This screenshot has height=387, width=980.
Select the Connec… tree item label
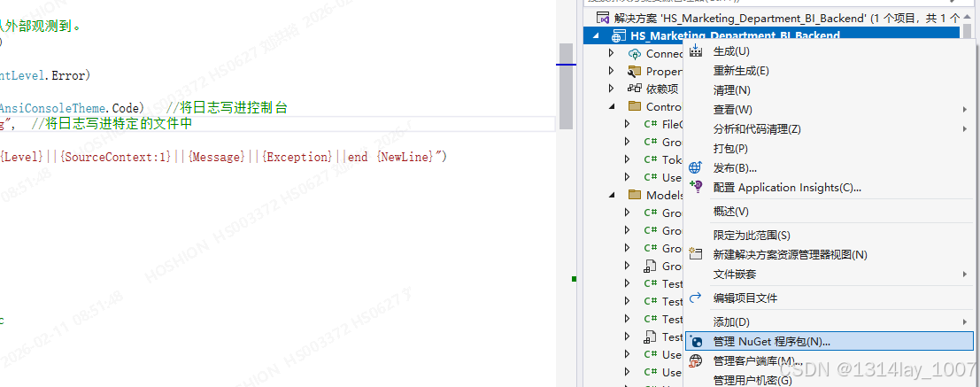665,54
